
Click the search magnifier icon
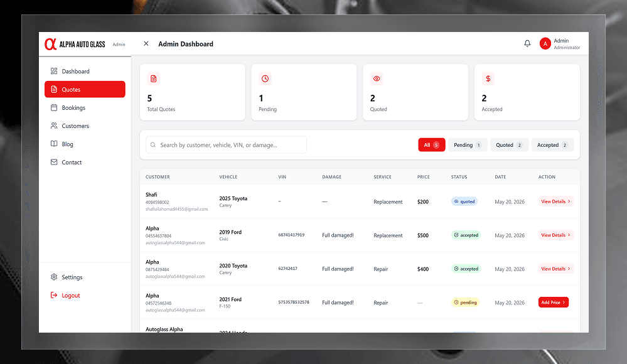153,145
